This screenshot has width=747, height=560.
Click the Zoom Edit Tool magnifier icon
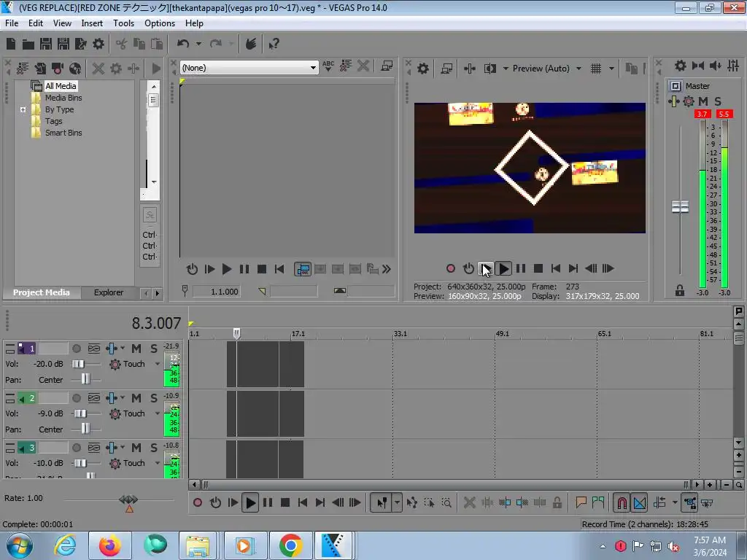tap(446, 502)
